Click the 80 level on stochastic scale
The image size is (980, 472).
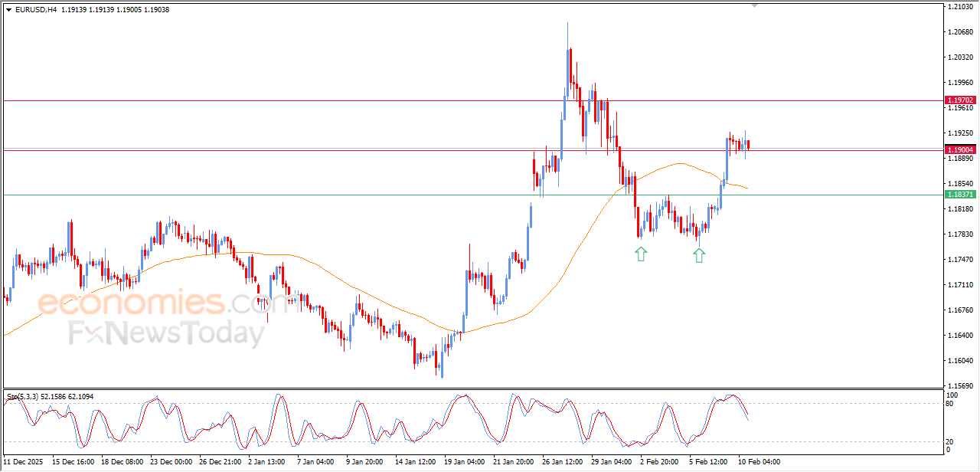pyautogui.click(x=951, y=403)
